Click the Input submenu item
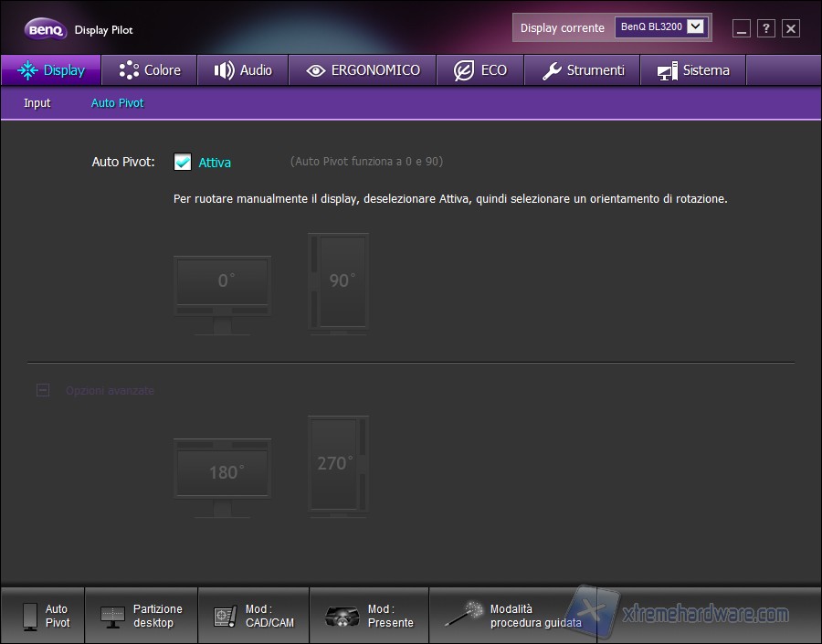 37,103
